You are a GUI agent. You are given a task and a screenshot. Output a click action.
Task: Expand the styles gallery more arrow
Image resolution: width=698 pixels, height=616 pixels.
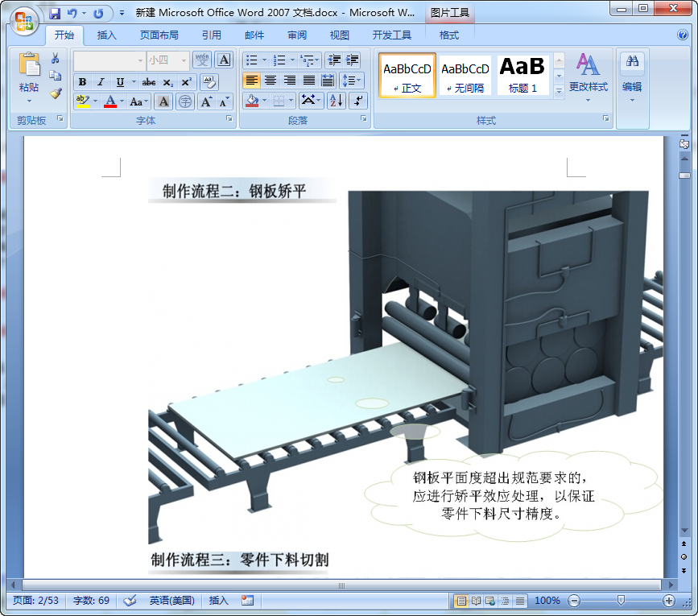click(x=559, y=92)
